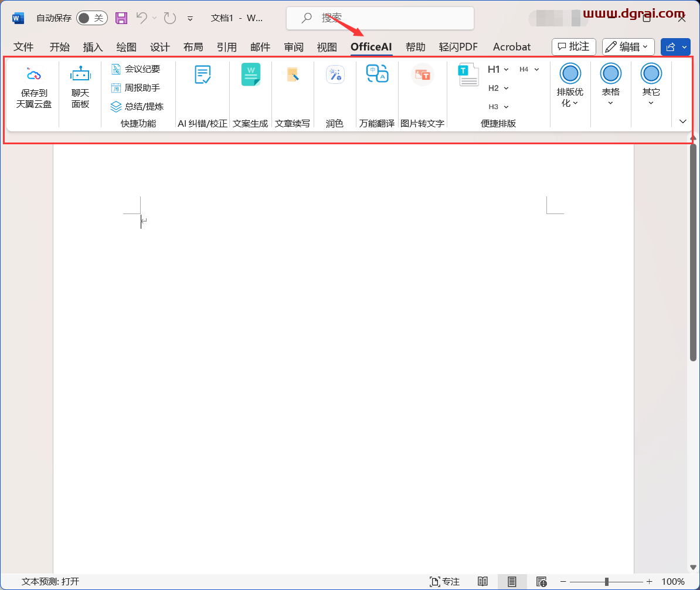The width and height of the screenshot is (700, 590).
Task: Click the 润色 polish icon
Action: (335, 74)
